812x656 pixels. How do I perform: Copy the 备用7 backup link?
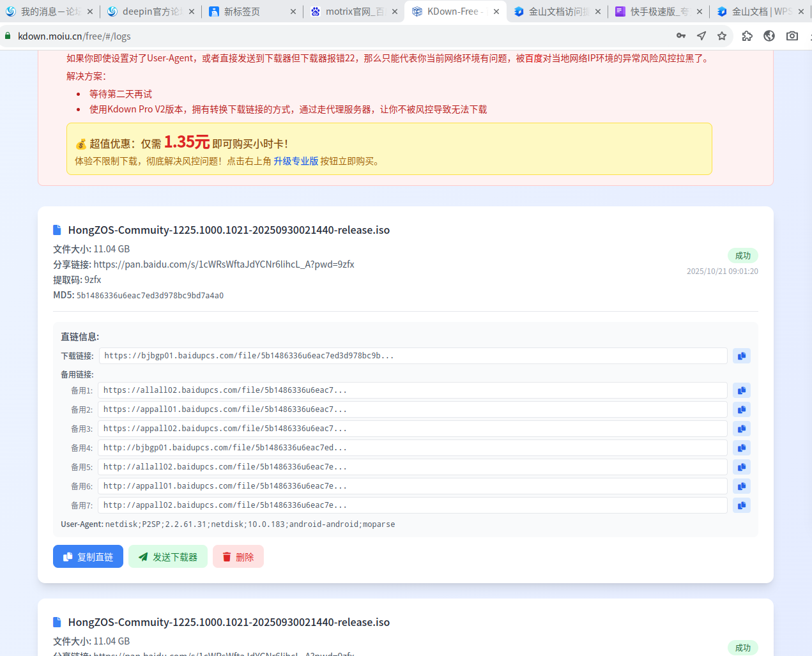[742, 505]
